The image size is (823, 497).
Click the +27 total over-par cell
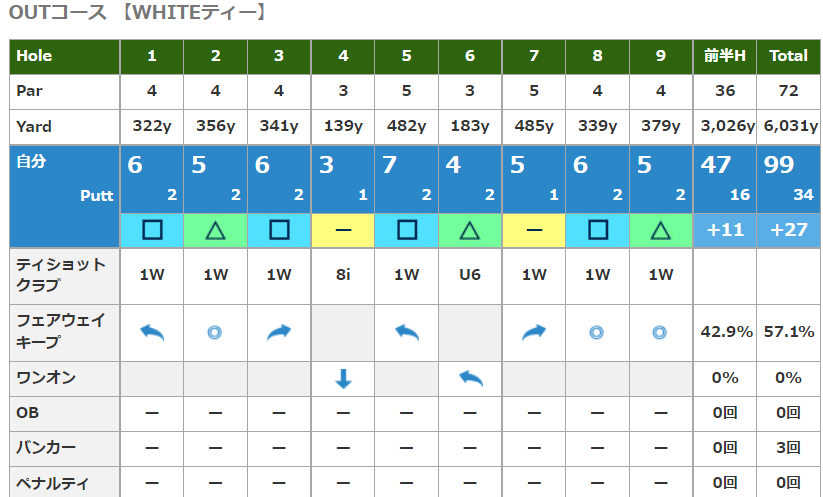pos(788,230)
